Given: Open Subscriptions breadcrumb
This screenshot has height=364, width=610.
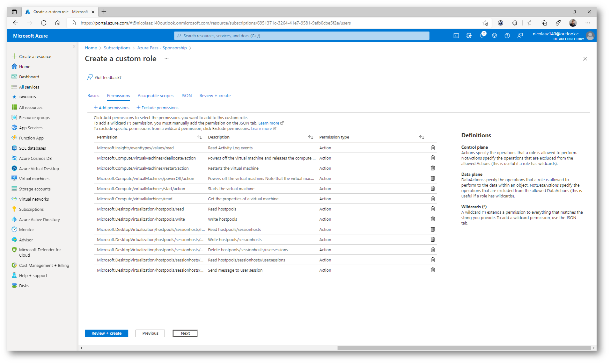Looking at the screenshot, I should coord(117,48).
